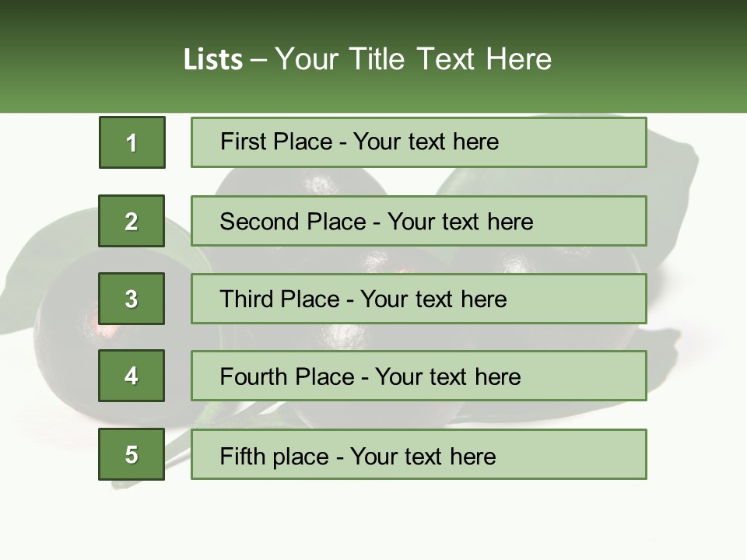The height and width of the screenshot is (560, 747).
Task: Select 'Your Title Text Here' title text
Action: [x=413, y=59]
